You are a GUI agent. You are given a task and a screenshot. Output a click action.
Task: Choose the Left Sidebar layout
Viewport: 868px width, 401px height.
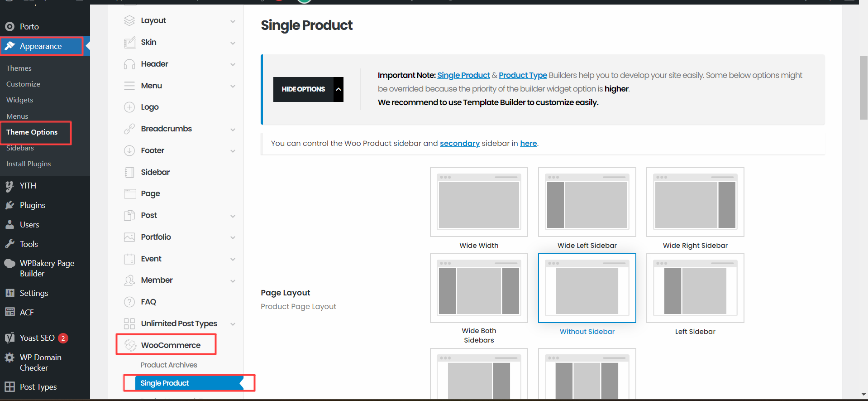(x=695, y=288)
